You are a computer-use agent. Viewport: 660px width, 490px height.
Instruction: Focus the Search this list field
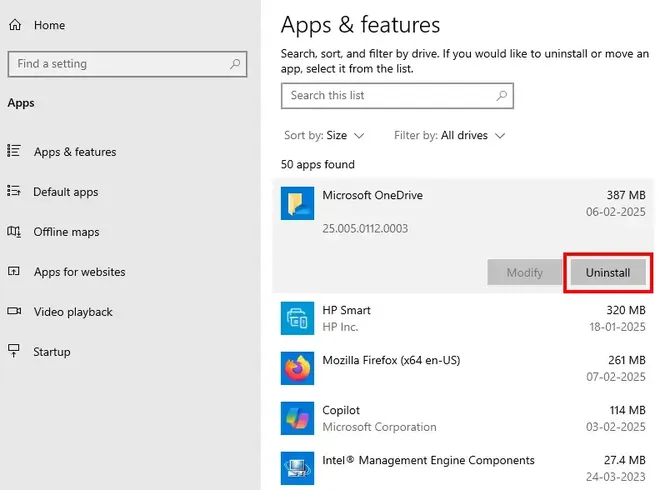click(x=397, y=96)
